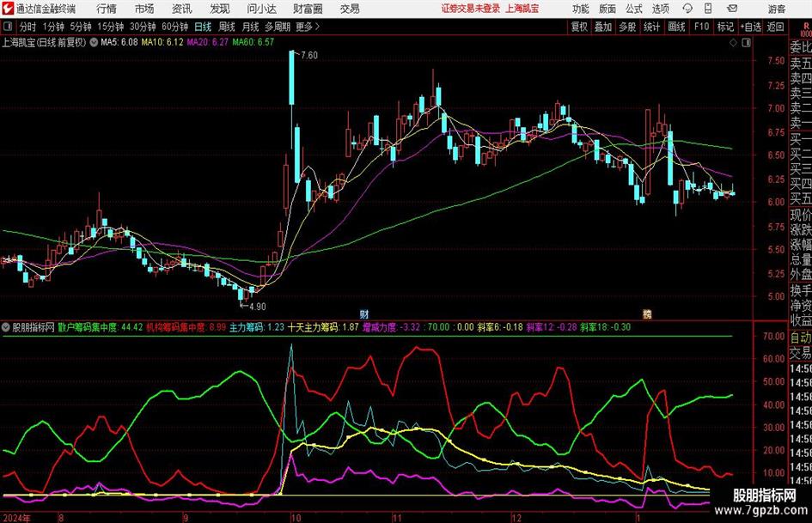Switch to 5分钟 period tab
Screen dimensions: 812x523
pos(80,27)
